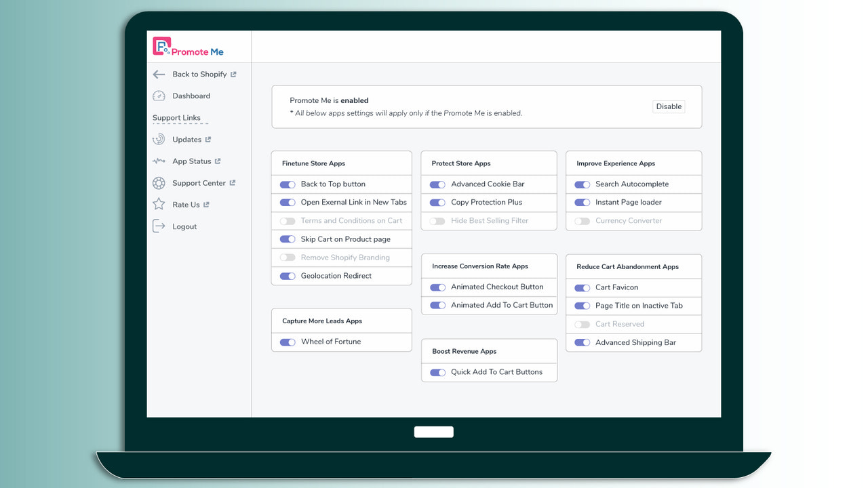868x488 pixels.
Task: Click the Back to Shopify arrow icon
Action: click(158, 74)
